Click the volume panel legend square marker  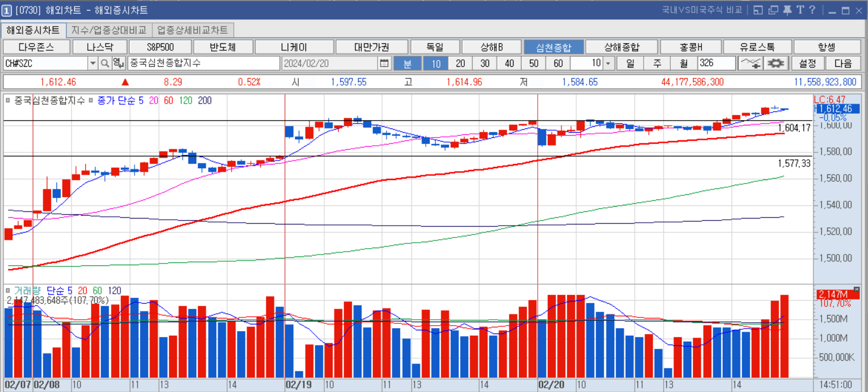[8, 291]
